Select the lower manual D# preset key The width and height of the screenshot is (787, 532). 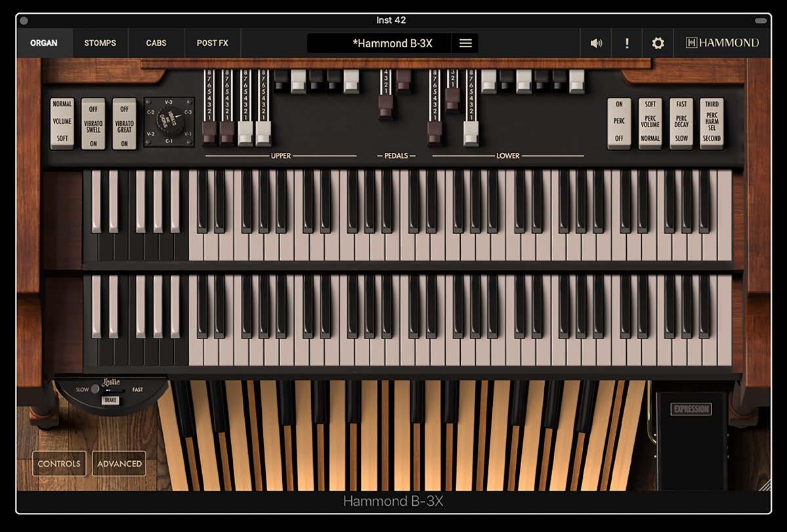click(114, 306)
